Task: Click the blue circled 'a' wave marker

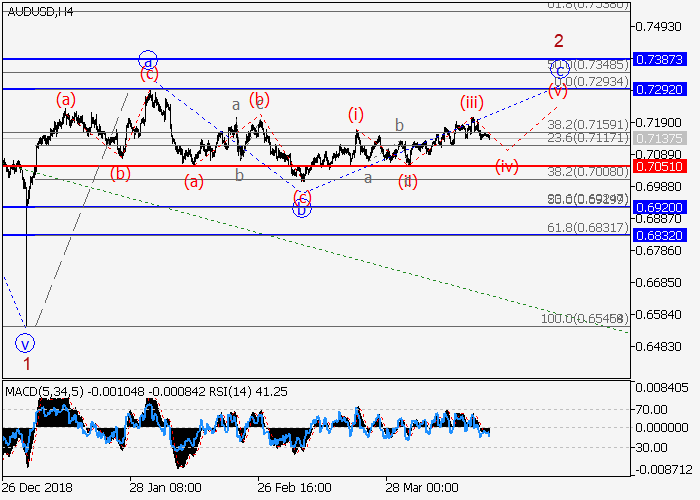Action: click(148, 59)
